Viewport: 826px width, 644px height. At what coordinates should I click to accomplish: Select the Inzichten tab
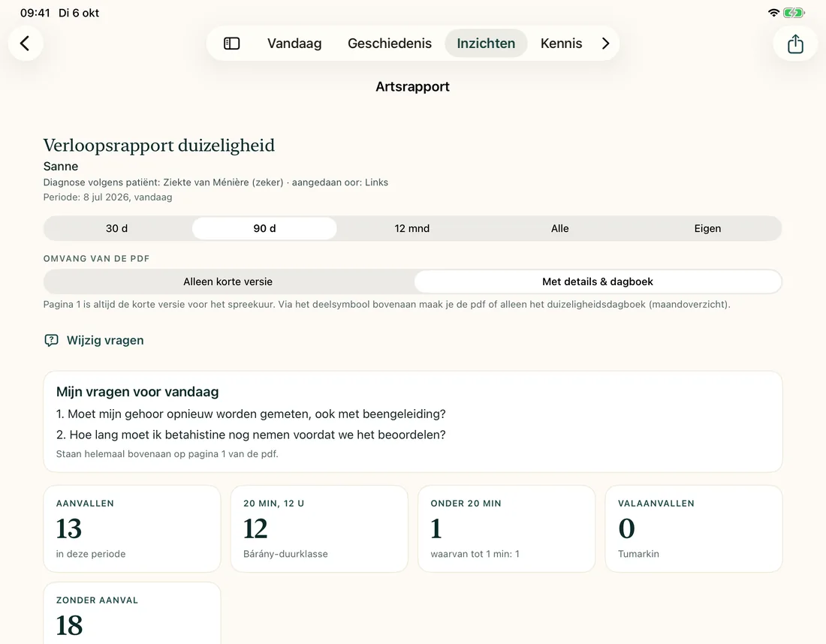point(486,44)
